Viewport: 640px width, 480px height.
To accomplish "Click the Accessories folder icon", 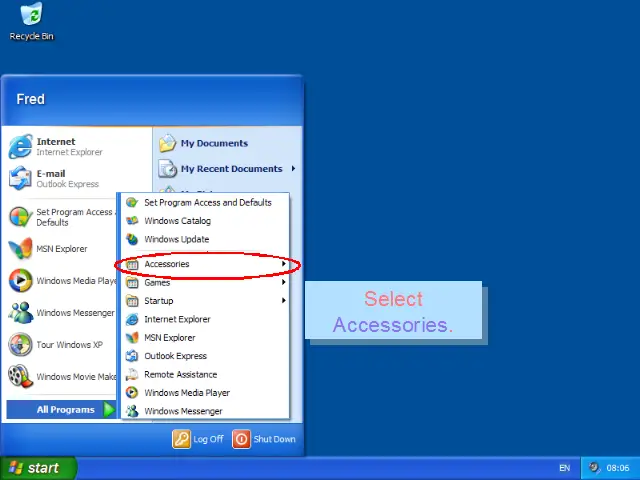I will [x=132, y=264].
